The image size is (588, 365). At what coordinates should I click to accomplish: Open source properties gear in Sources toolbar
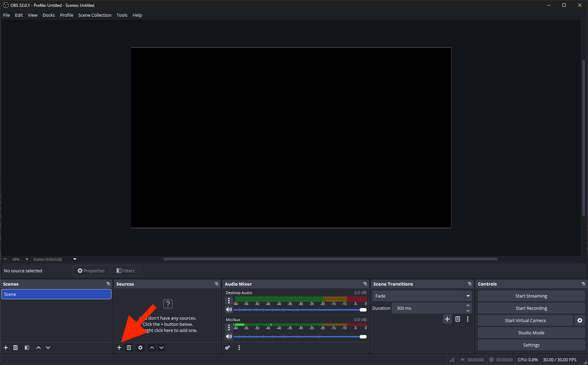(140, 348)
